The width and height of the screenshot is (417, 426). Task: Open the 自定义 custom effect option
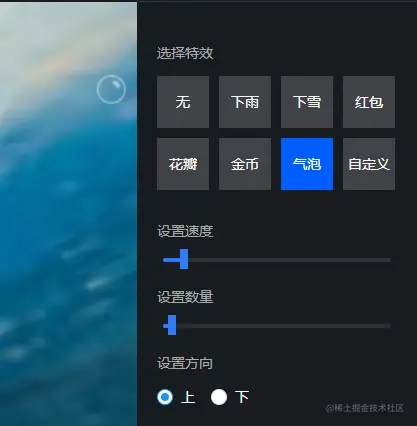pyautogui.click(x=369, y=164)
